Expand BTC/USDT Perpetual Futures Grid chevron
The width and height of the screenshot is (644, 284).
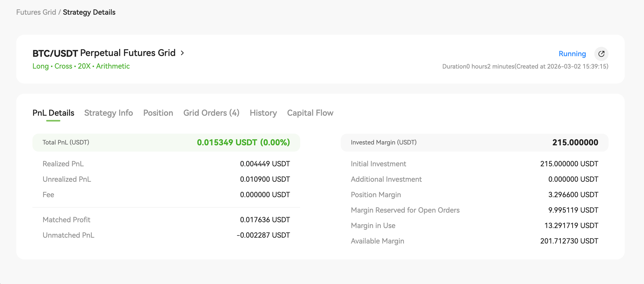click(182, 53)
